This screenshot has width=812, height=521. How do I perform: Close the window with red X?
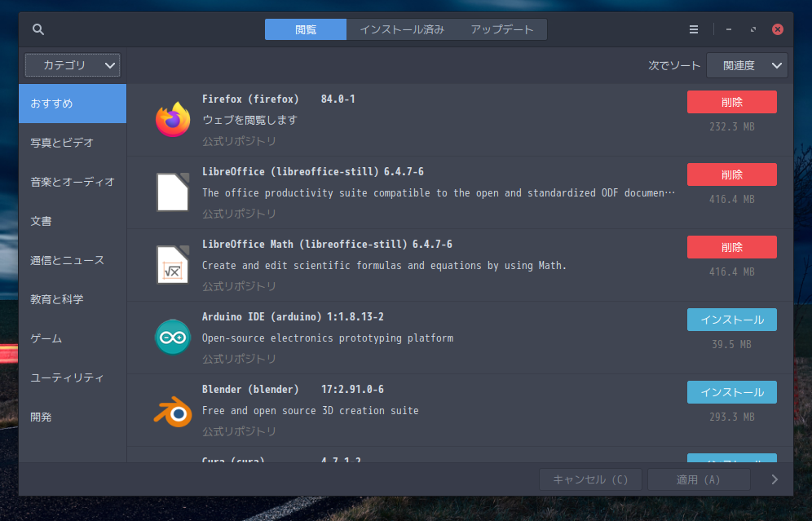[x=777, y=29]
